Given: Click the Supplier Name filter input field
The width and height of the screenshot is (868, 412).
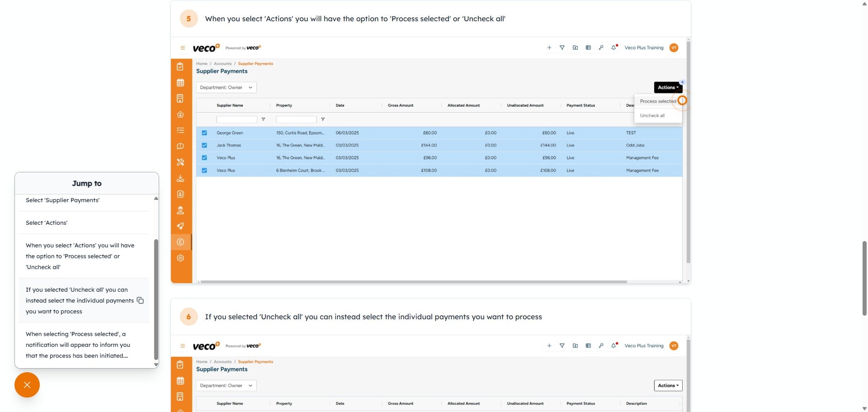Looking at the screenshot, I should click(x=236, y=119).
